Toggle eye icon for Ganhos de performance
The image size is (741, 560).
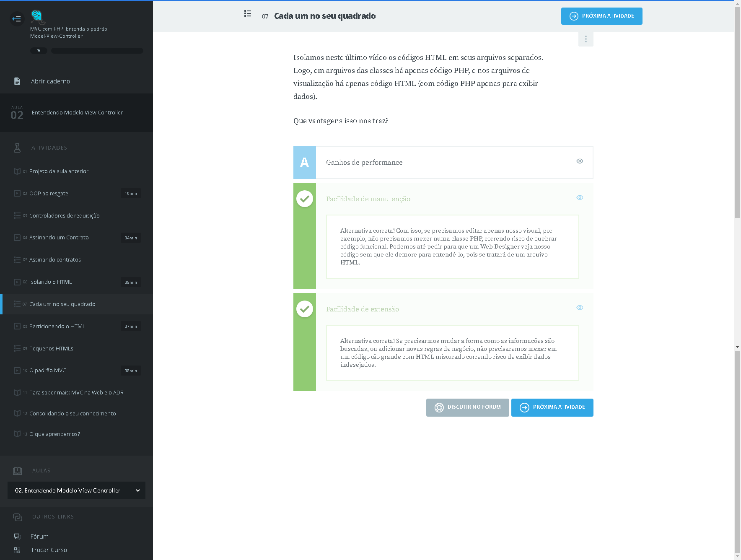[580, 161]
